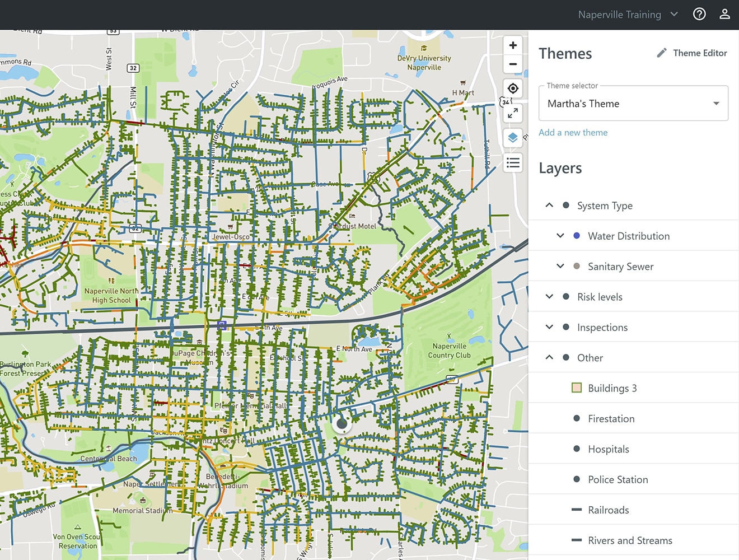
Task: Collapse the System Type layer group
Action: coord(549,206)
